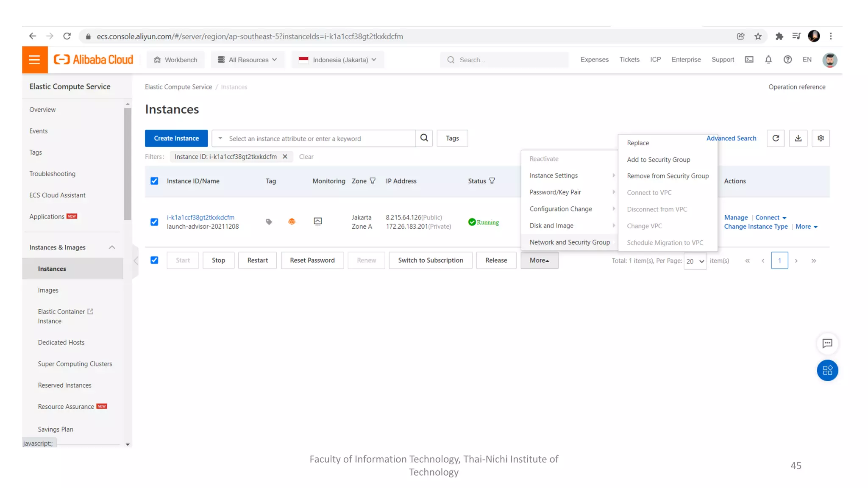Open the Indonesia (Jakarta) region dropdown

pos(337,60)
